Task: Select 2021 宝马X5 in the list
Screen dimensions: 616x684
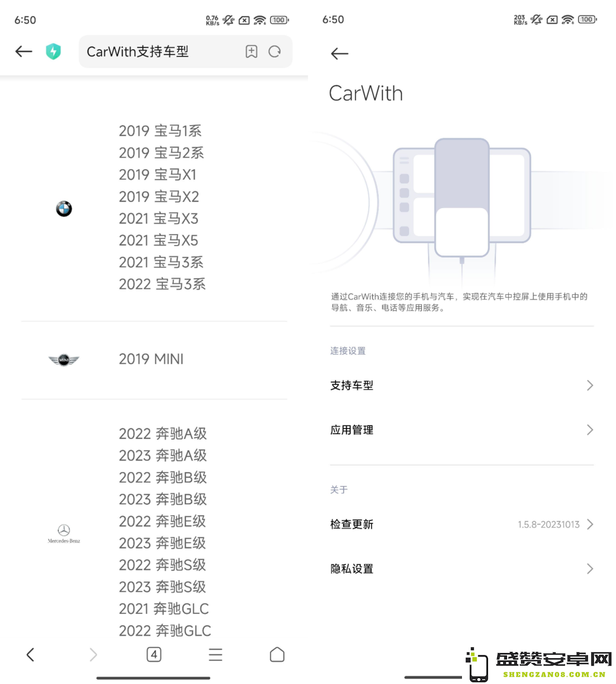Action: point(158,240)
